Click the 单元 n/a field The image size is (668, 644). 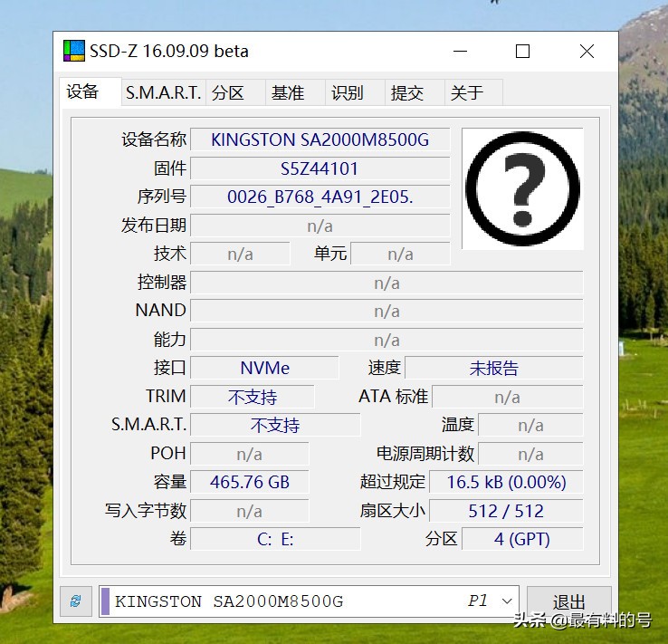(x=400, y=254)
